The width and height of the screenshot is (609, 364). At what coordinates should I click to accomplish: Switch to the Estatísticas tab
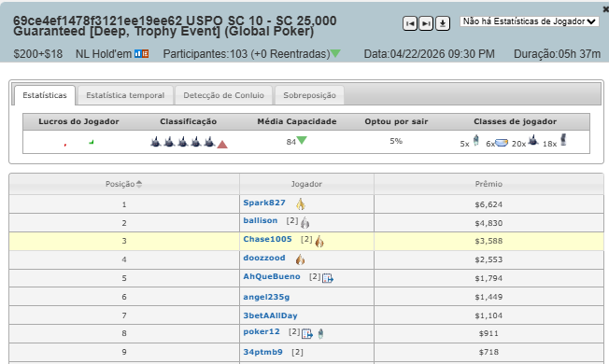coord(45,95)
